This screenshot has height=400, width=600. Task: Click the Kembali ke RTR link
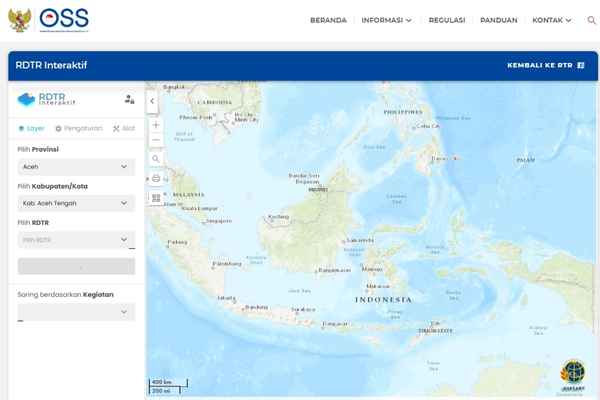pyautogui.click(x=545, y=65)
